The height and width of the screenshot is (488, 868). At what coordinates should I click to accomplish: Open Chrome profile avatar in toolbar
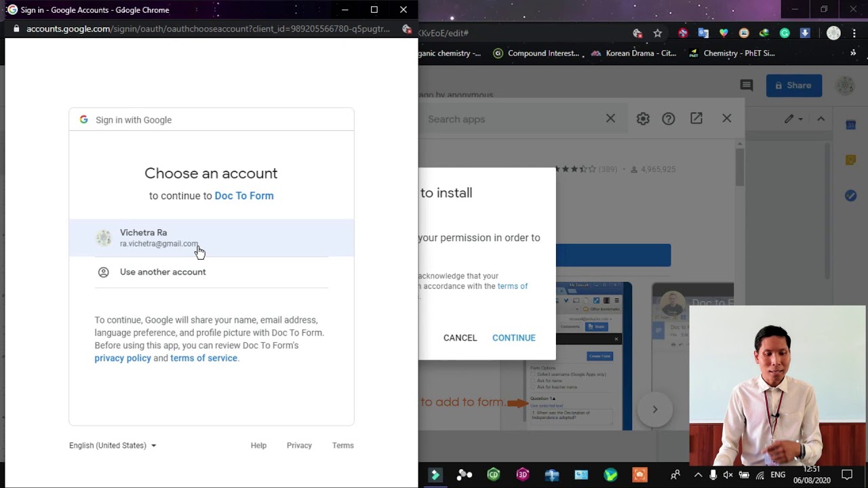pos(833,33)
